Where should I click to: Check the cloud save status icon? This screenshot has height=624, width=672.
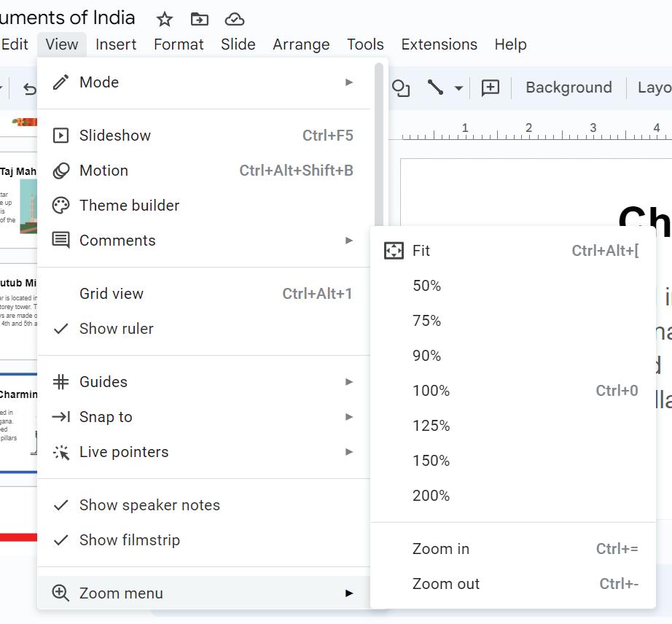click(x=234, y=19)
